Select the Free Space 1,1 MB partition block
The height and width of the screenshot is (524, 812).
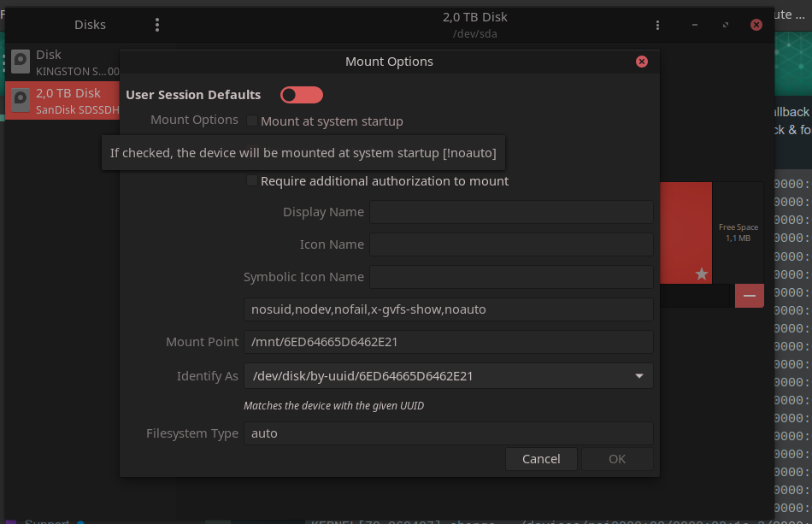tap(738, 233)
